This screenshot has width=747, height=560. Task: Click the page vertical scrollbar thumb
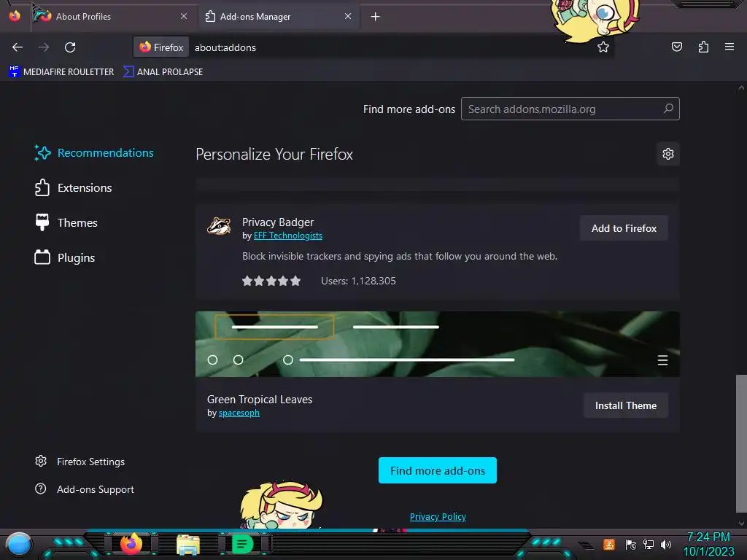click(741, 444)
